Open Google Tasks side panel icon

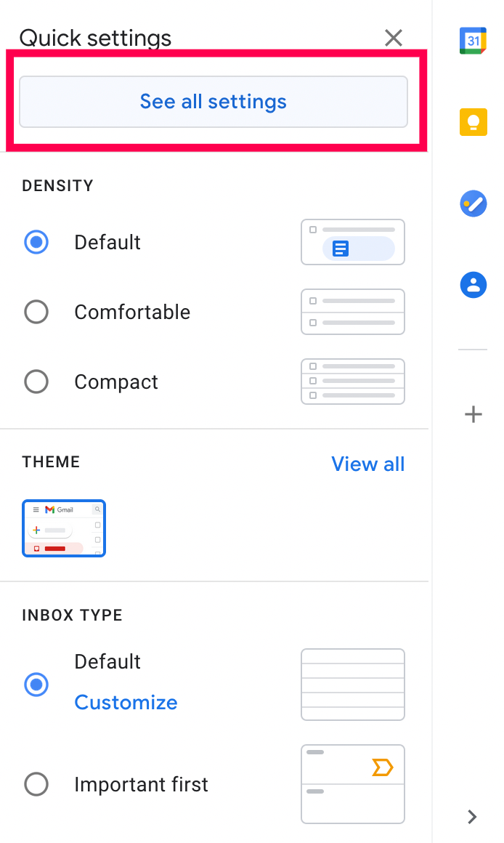pyautogui.click(x=473, y=203)
